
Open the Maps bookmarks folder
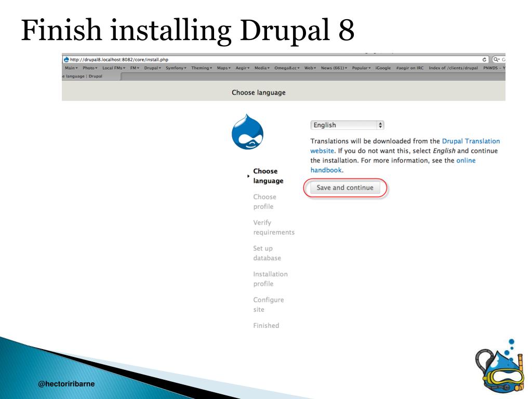point(223,68)
